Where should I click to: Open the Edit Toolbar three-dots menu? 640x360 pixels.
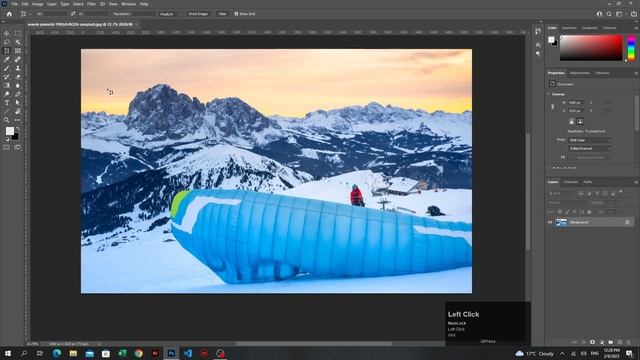(18, 120)
